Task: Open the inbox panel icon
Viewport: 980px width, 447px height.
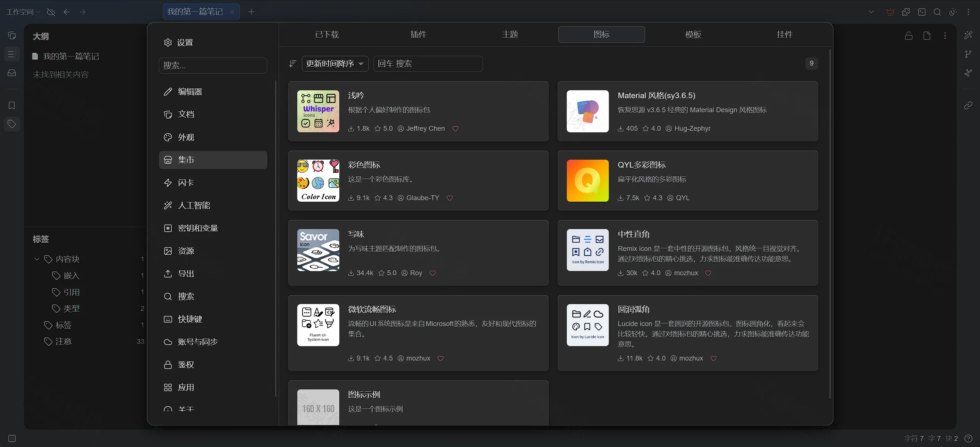Action: tap(12, 72)
